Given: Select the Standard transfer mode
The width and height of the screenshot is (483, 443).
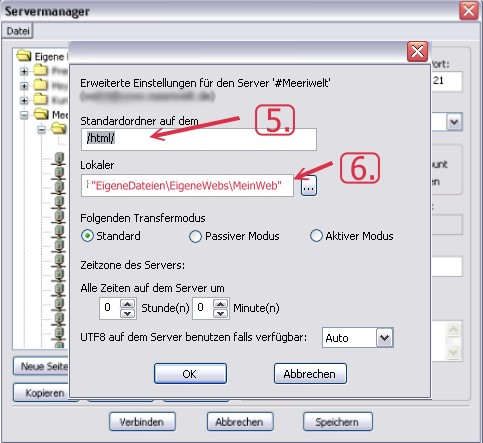Looking at the screenshot, I should [x=87, y=236].
